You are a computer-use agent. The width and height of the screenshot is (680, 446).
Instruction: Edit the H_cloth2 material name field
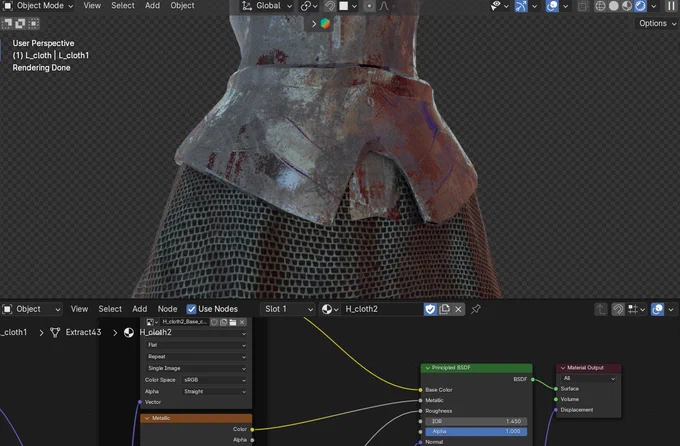coord(382,309)
